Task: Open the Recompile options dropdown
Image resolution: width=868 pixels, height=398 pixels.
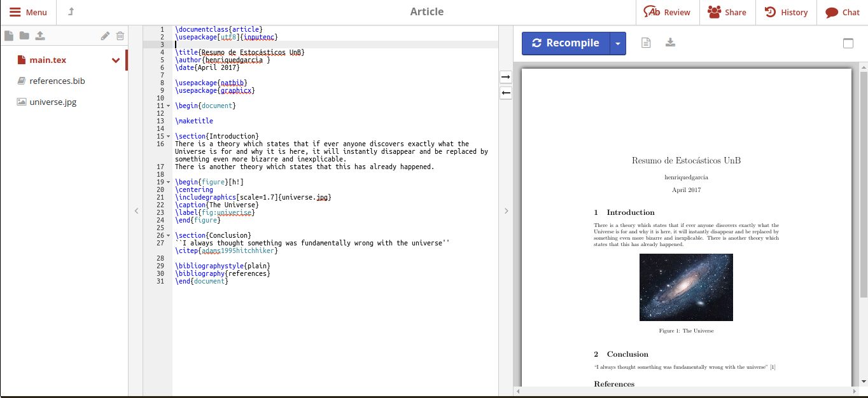Action: click(618, 43)
